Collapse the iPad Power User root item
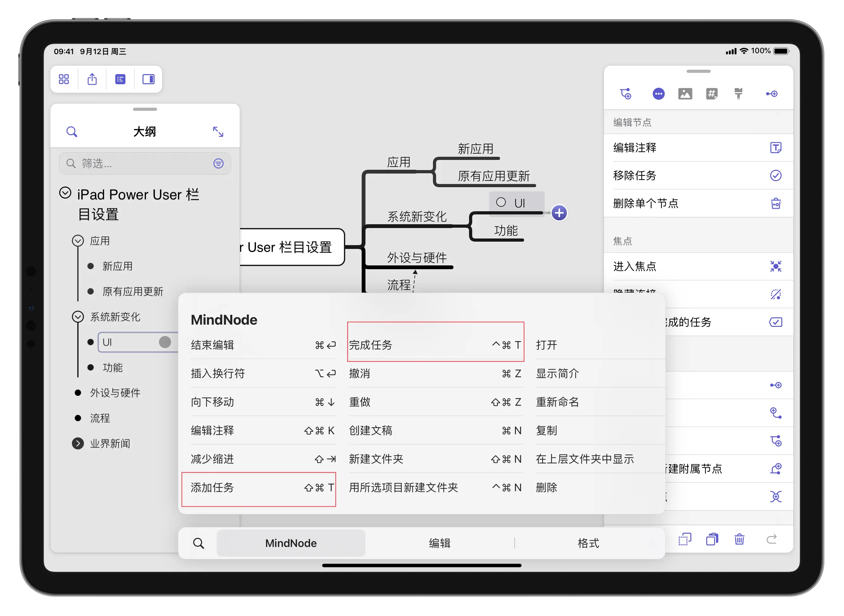This screenshot has height=616, width=844. point(65,193)
